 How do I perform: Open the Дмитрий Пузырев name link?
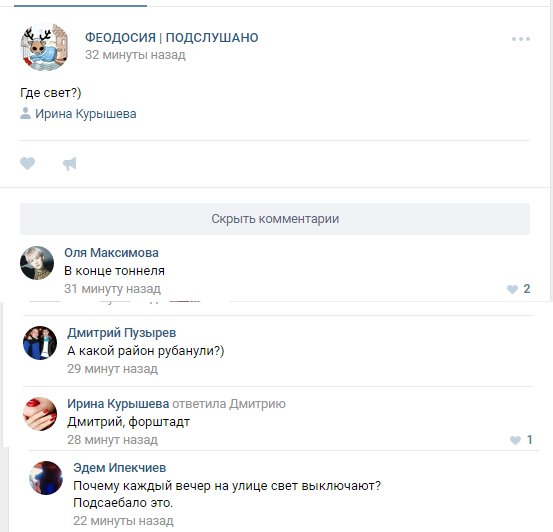click(122, 333)
